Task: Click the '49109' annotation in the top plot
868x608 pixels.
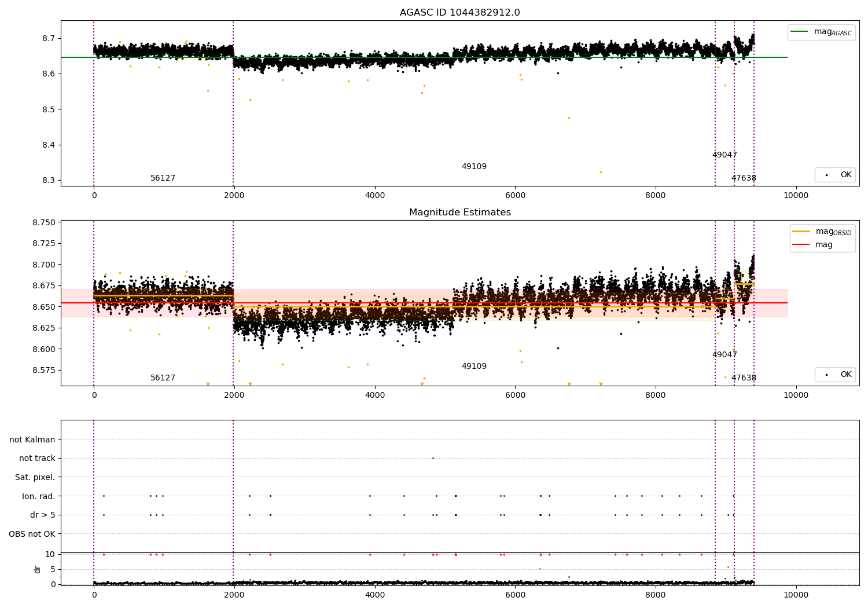Action: click(474, 167)
